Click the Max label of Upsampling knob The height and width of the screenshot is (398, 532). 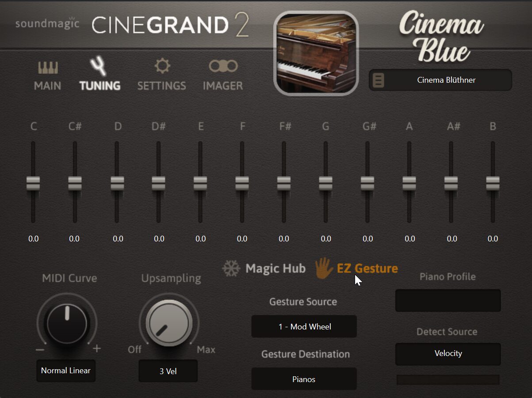(206, 350)
